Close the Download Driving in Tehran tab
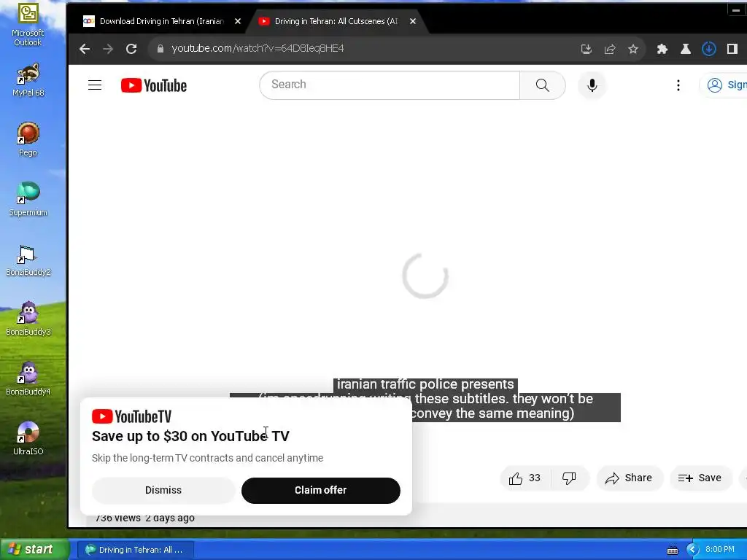Screen dimensions: 747x560 pyautogui.click(x=238, y=21)
